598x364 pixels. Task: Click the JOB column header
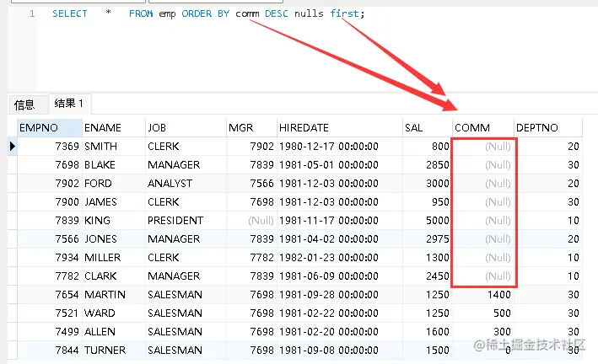[x=186, y=128]
